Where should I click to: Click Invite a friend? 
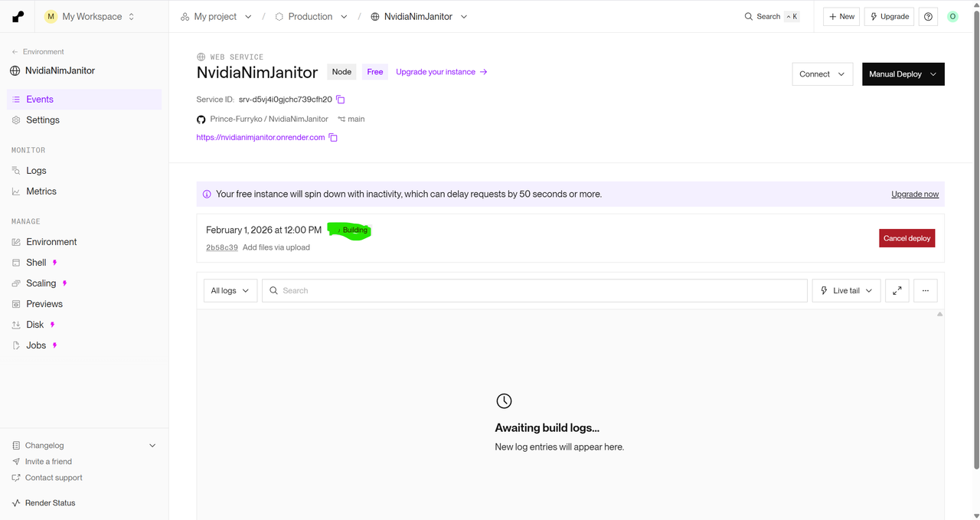[42, 462]
